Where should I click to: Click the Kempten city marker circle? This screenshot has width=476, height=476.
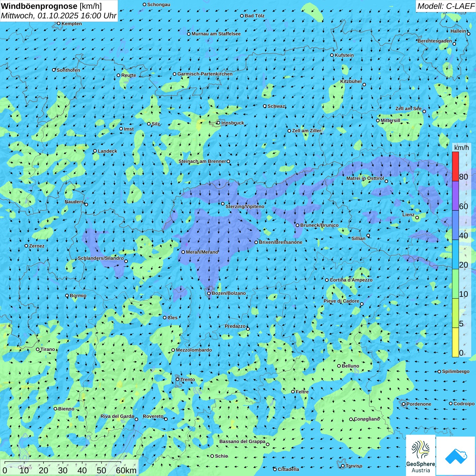(58, 23)
